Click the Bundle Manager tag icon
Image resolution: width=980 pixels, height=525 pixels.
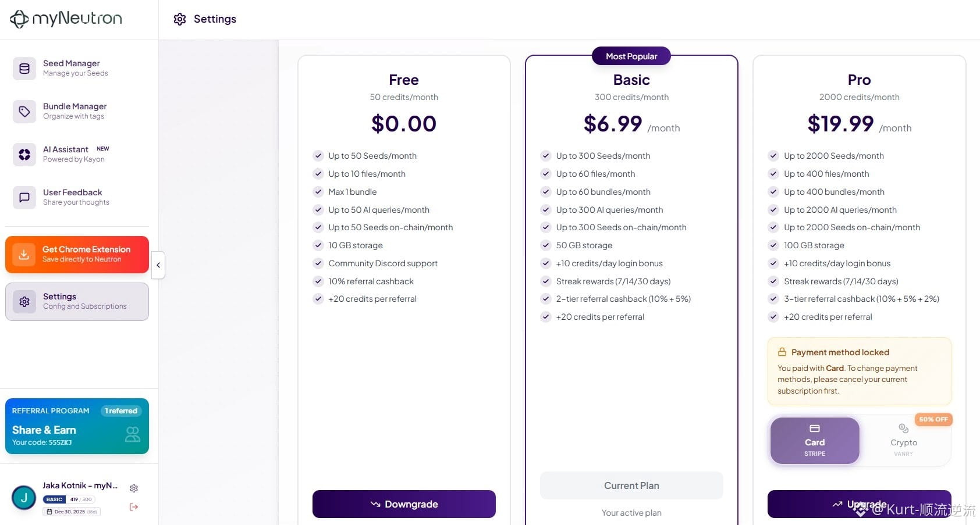coord(24,112)
